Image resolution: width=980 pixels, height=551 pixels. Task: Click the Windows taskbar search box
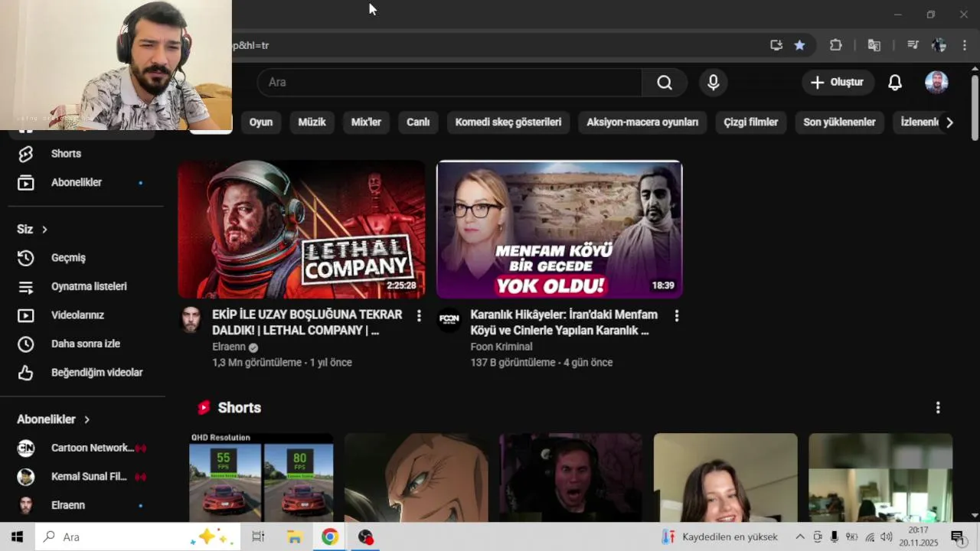coord(139,537)
